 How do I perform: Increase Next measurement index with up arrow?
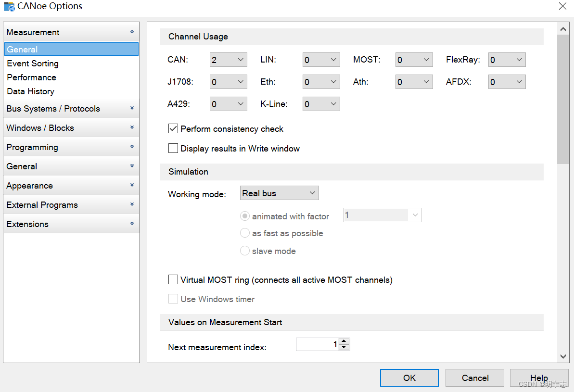click(x=344, y=341)
